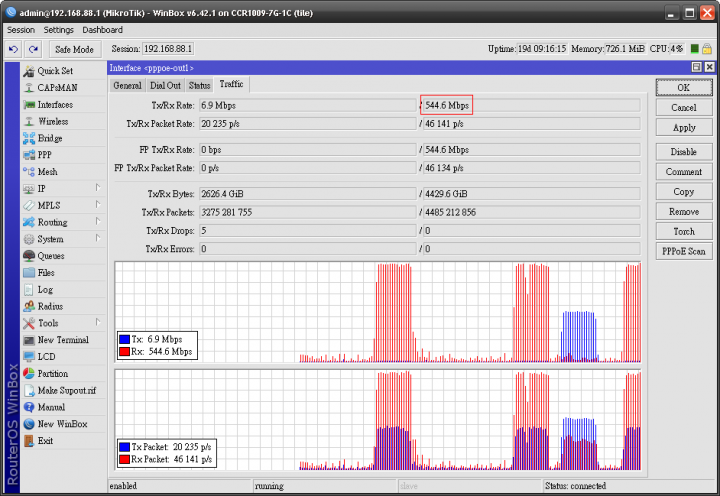Open the Manual help icon
720x496 pixels.
(29, 407)
